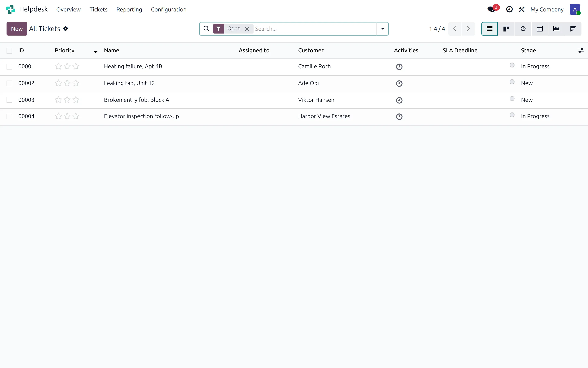
Task: Sort by Stage column header
Action: [528, 50]
